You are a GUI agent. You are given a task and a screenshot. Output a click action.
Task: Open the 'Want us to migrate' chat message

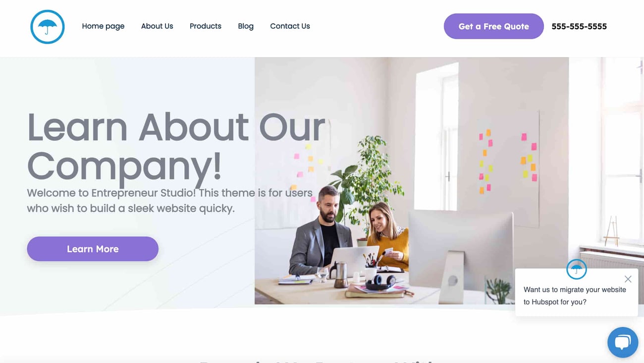click(575, 296)
